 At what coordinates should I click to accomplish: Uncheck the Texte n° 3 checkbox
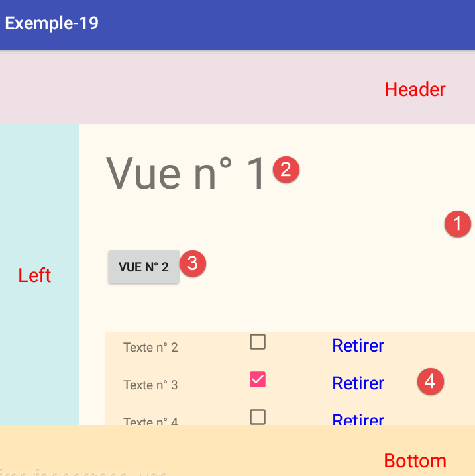tap(258, 379)
